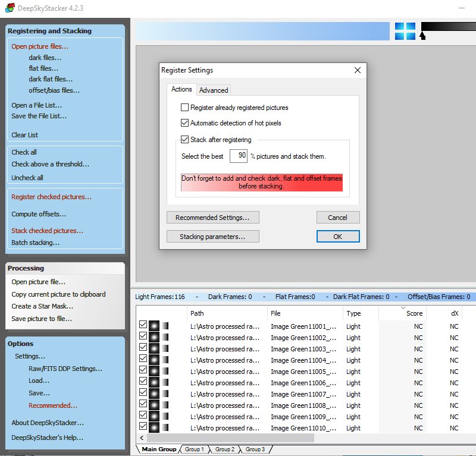Viewport: 476px width, 456px height.
Task: Click Save the File List
Action: click(39, 116)
